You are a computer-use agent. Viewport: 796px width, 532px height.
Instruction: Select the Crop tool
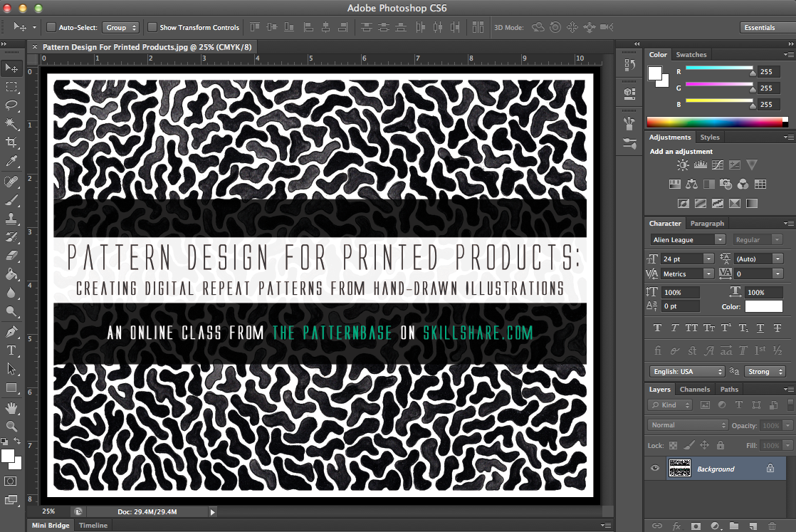click(x=11, y=142)
